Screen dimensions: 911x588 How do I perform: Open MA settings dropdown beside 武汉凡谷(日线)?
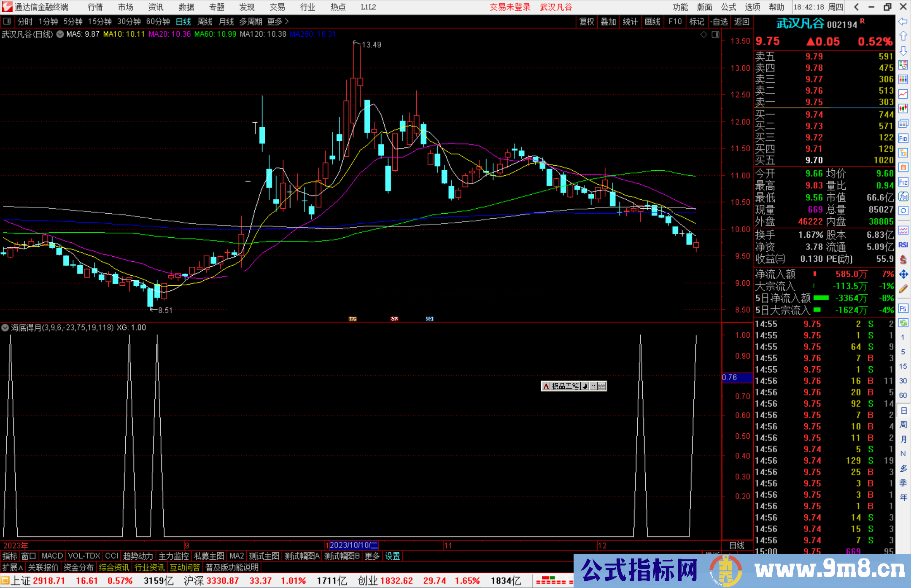[x=60, y=34]
